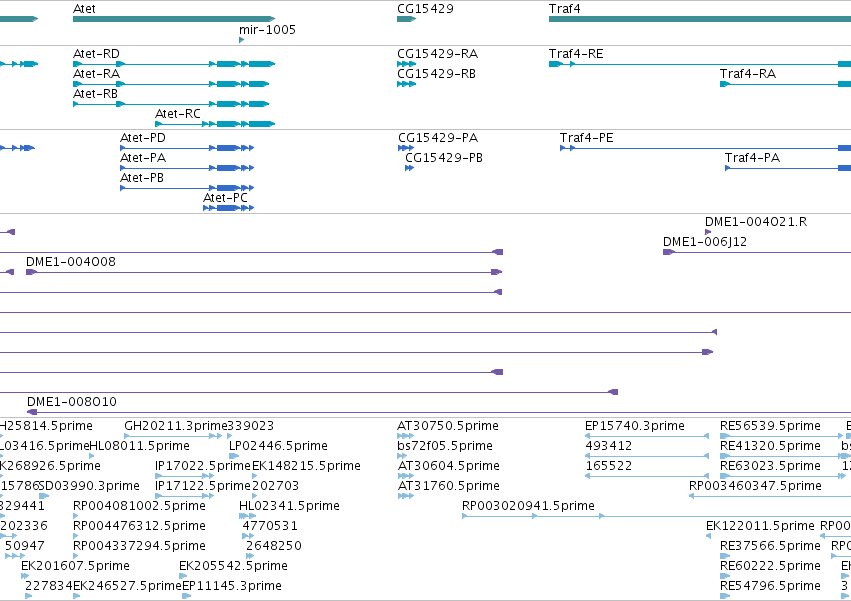Select the RE37566.5prime EST label
Screen dimensions: 851x601
pos(770,546)
